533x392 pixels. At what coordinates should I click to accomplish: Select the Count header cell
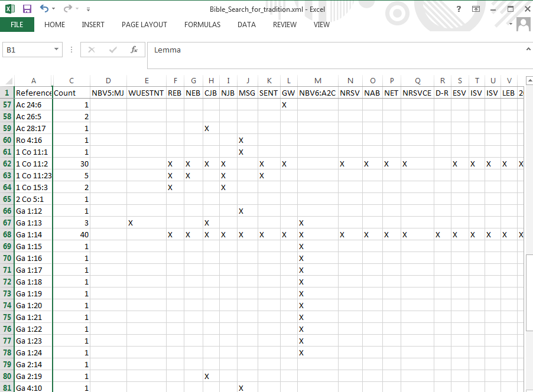click(x=71, y=93)
